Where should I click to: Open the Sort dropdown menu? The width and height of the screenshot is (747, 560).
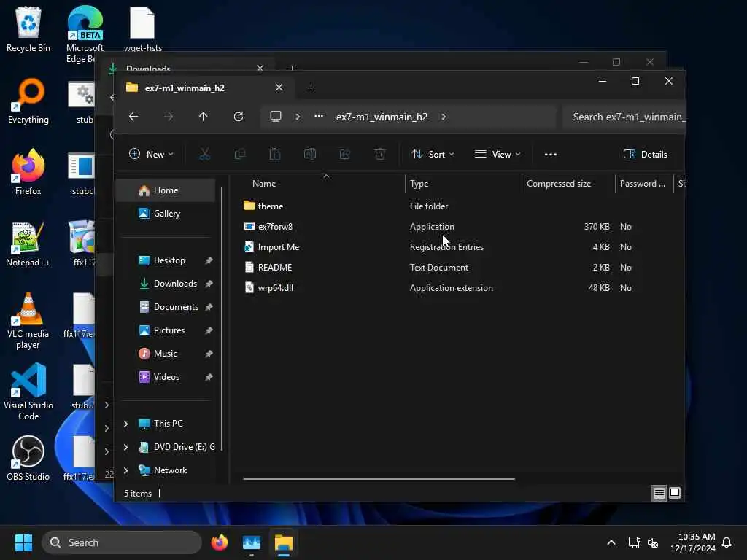point(433,154)
